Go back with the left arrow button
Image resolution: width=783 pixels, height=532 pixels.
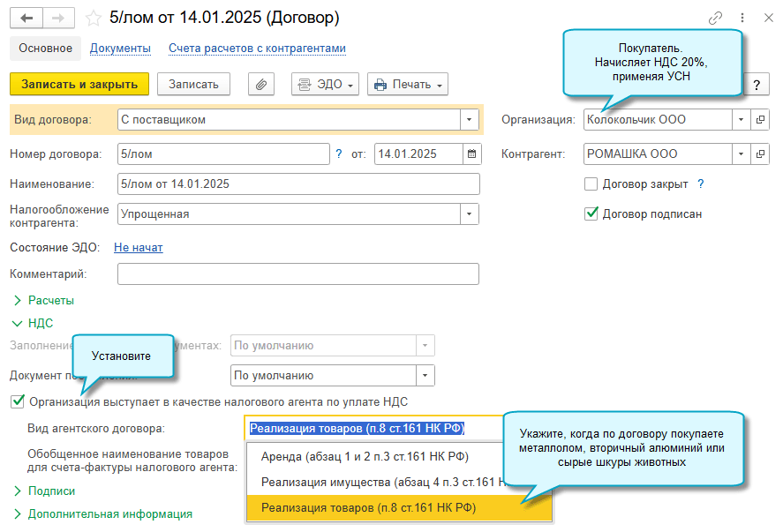[26, 18]
